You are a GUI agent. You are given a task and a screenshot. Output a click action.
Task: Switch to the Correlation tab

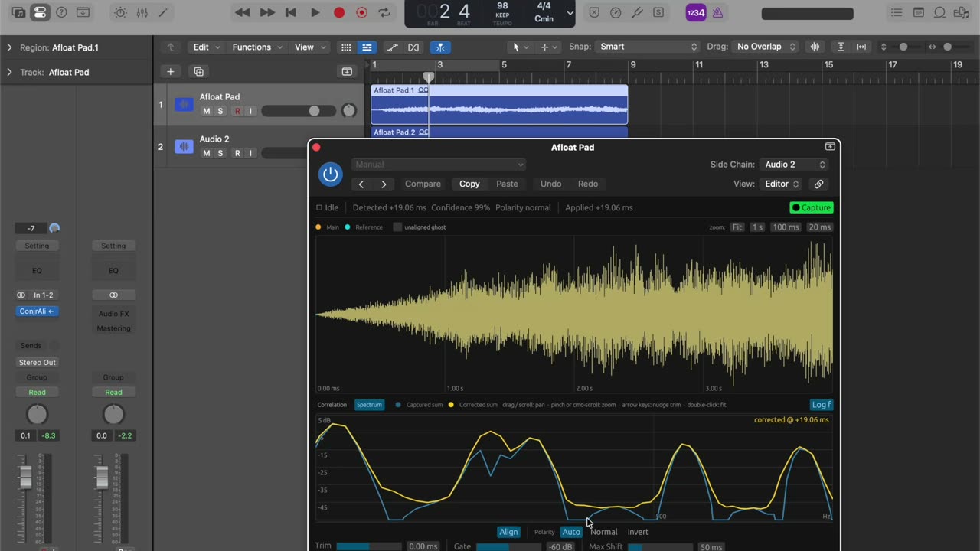[x=332, y=405]
